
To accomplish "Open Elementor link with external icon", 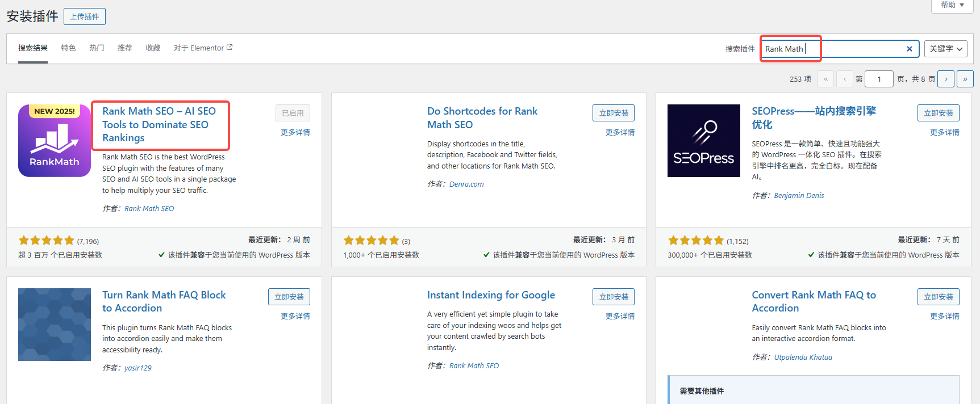I will coord(203,48).
